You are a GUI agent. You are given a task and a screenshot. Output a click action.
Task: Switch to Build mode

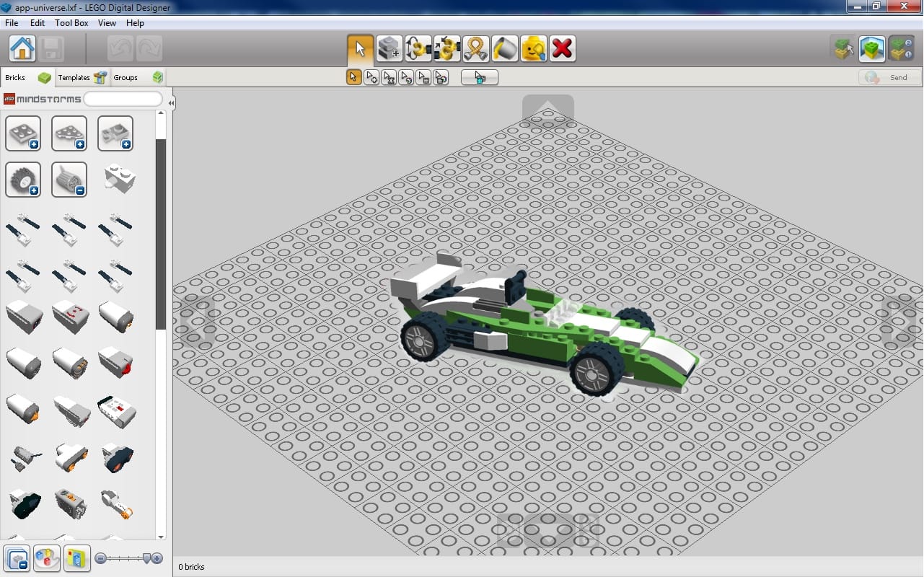[x=842, y=48]
